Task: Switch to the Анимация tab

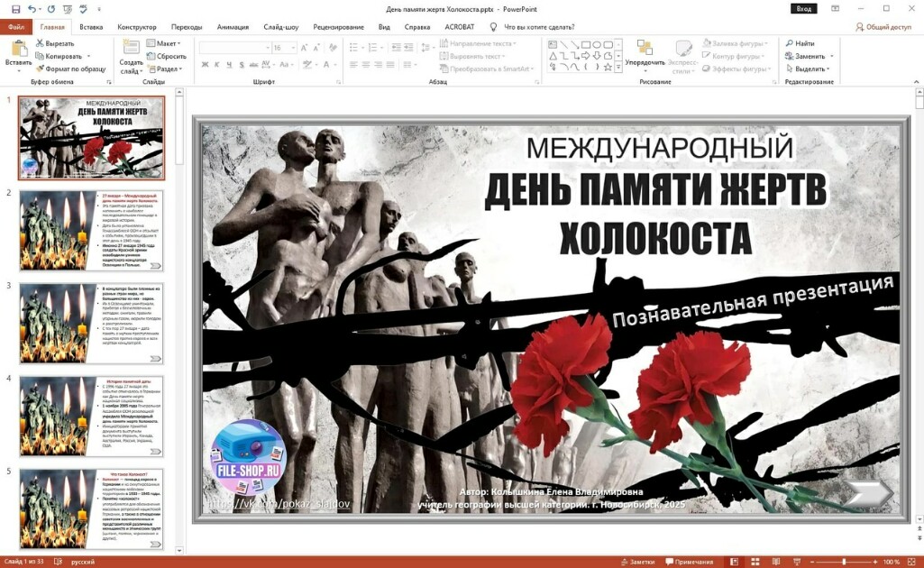Action: coord(233,27)
